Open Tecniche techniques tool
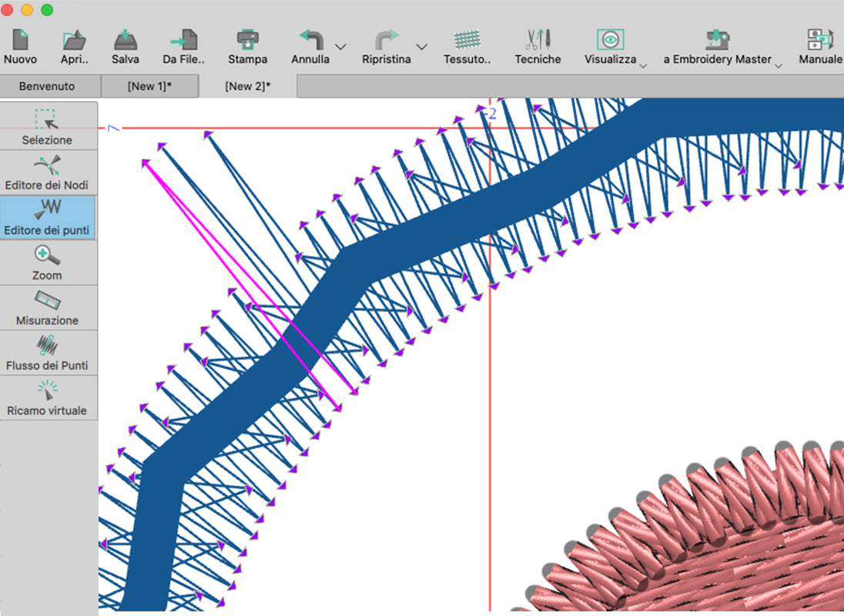 tap(538, 40)
